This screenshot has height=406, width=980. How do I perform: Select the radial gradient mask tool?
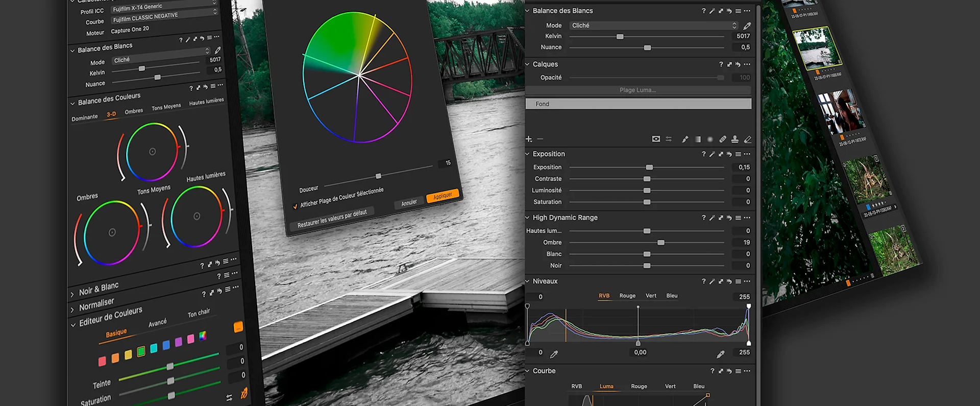click(710, 139)
